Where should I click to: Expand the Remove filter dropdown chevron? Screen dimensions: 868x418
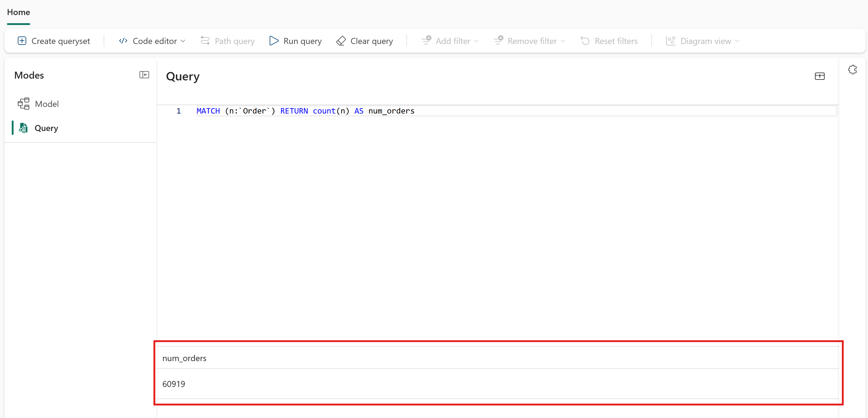tap(563, 41)
